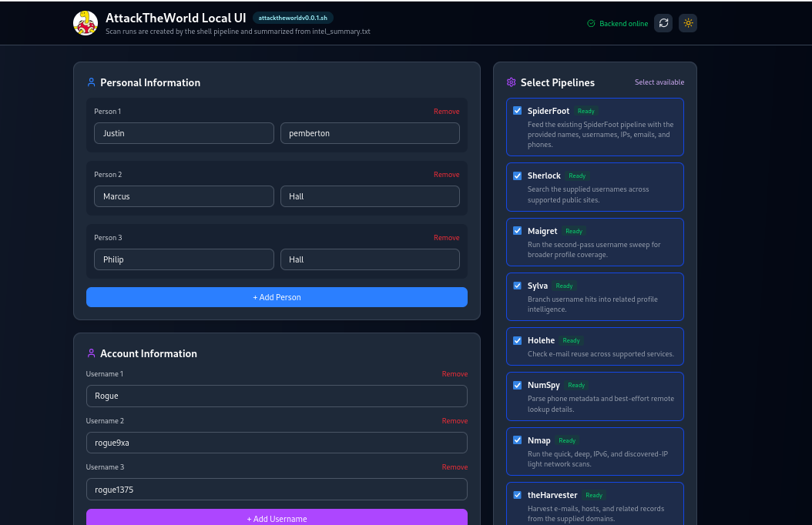Edit first name field containing Justin
812x525 pixels.
[x=184, y=133]
